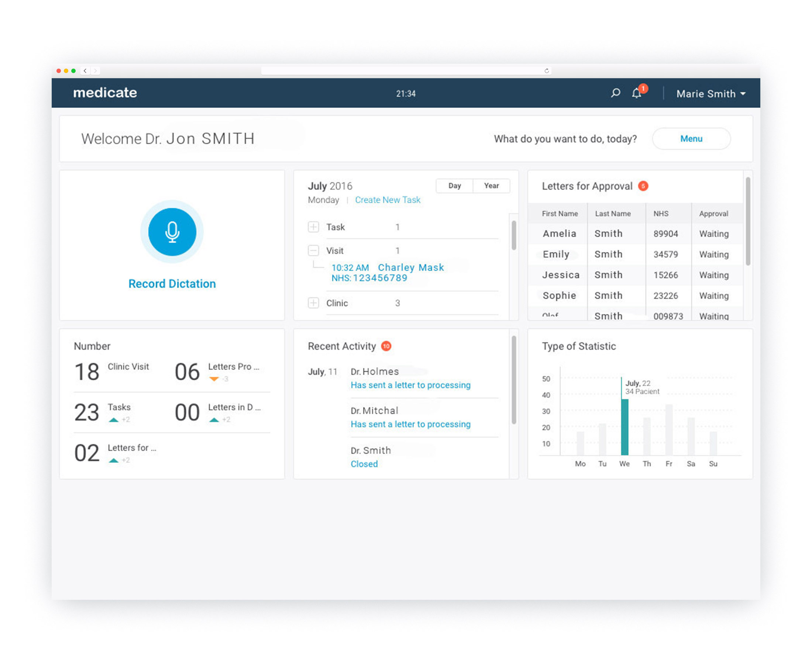Click the Letters for Approval scrollbar
Screen dimensions: 812x664
pyautogui.click(x=748, y=222)
